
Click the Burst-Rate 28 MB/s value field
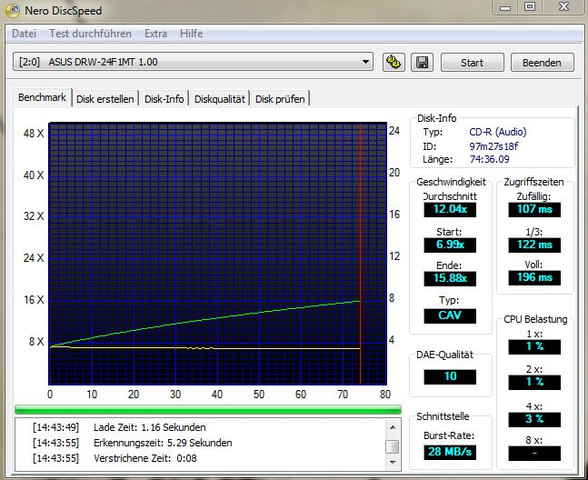click(x=450, y=452)
